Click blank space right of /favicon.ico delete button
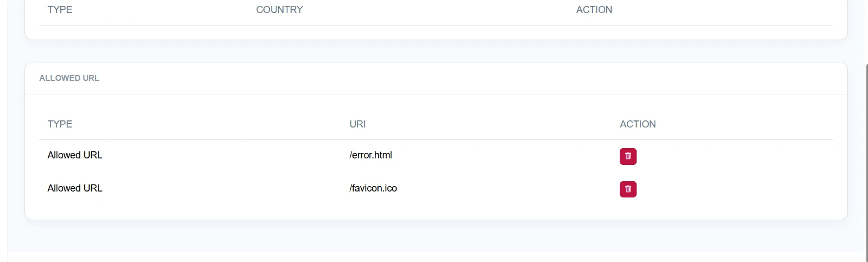Viewport: 868px width, 262px height. pyautogui.click(x=733, y=189)
